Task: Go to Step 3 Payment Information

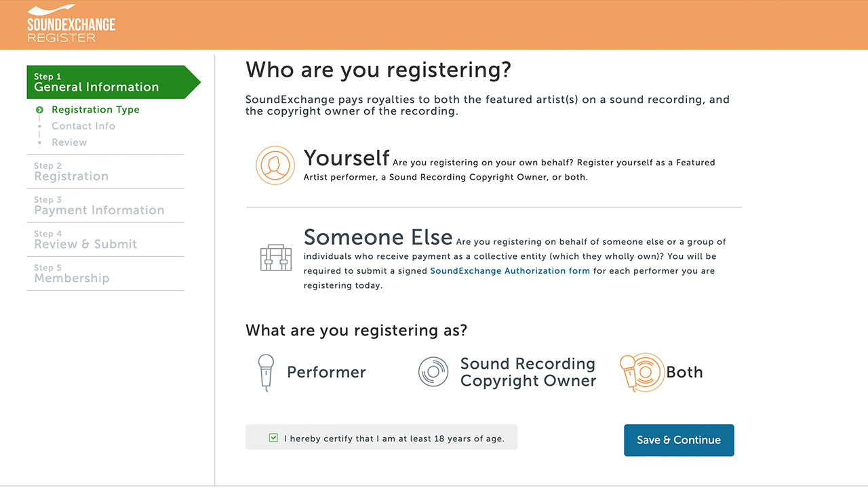Action: [99, 205]
